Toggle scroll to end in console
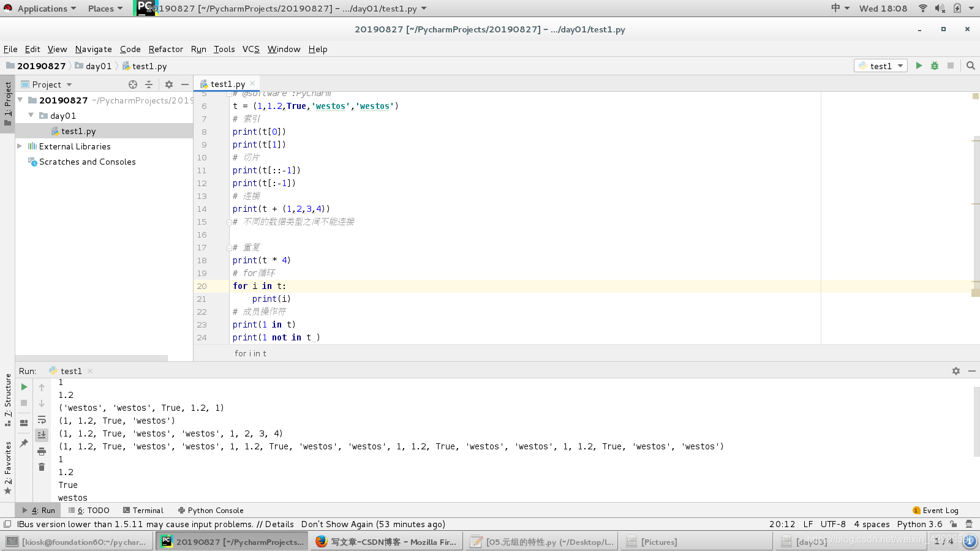Viewport: 980px width, 551px height. pos(42,435)
